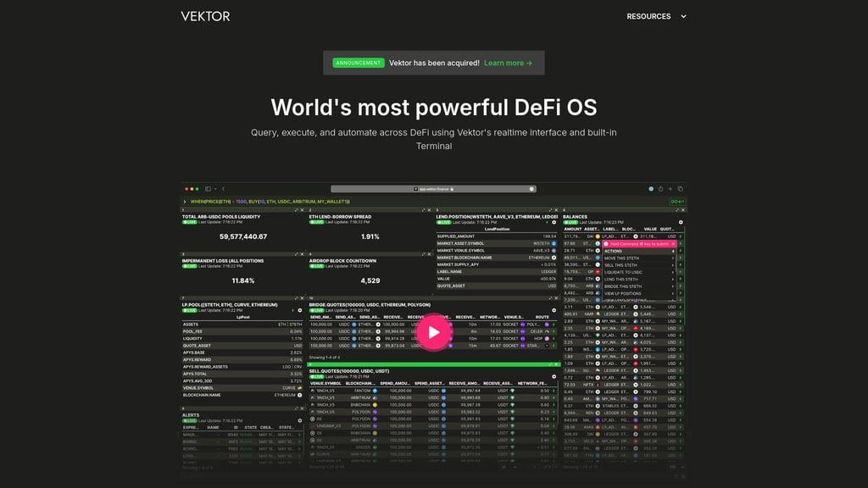Open settings gear of the SELL.QUOTES panel

coord(554,377)
